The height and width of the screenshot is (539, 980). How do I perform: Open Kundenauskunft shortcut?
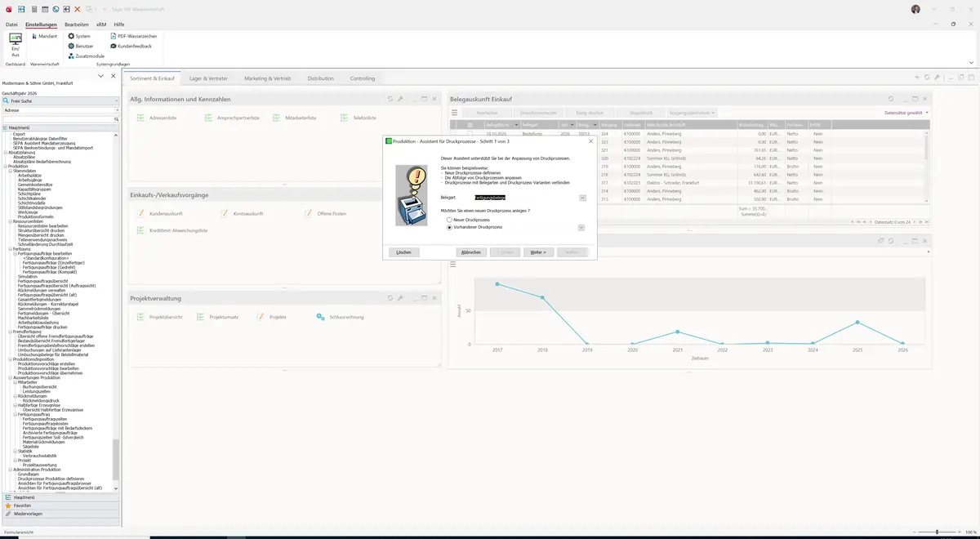159,213
